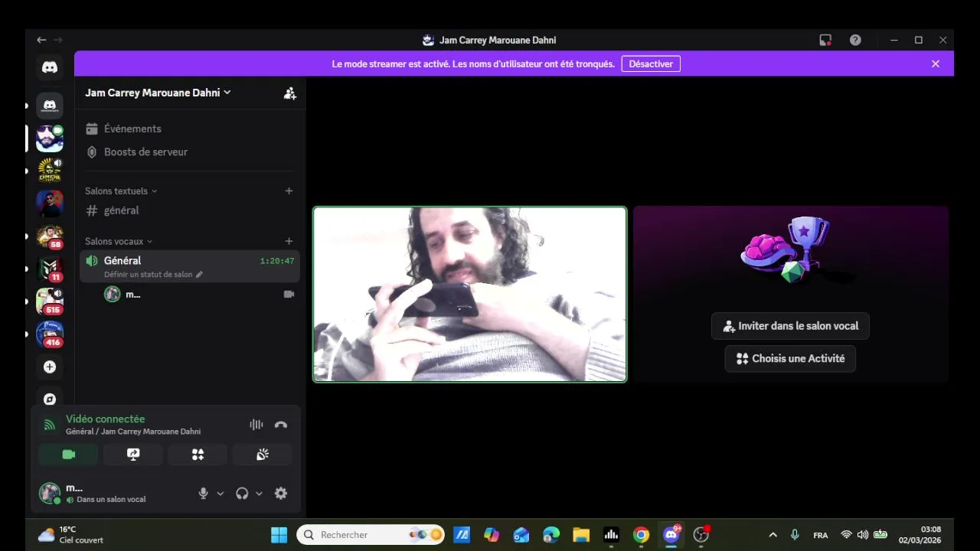The image size is (980, 551).
Task: Click the user avatar in bottom panel
Action: tap(50, 494)
